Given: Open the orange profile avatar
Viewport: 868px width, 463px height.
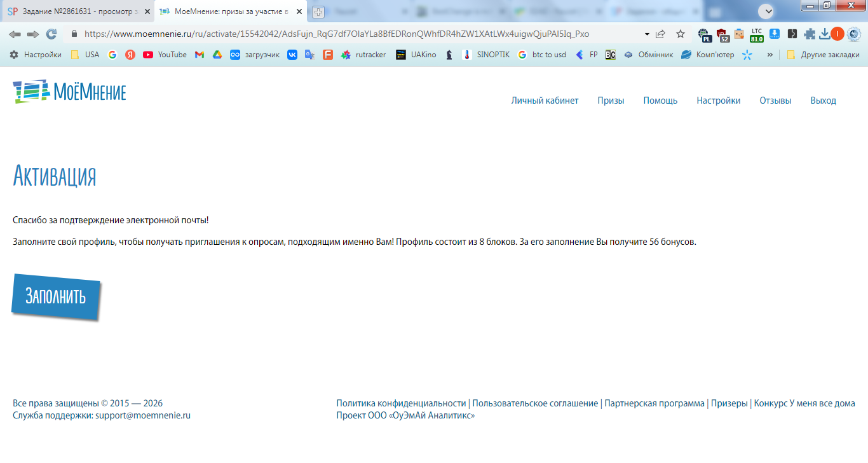Looking at the screenshot, I should click(x=837, y=34).
